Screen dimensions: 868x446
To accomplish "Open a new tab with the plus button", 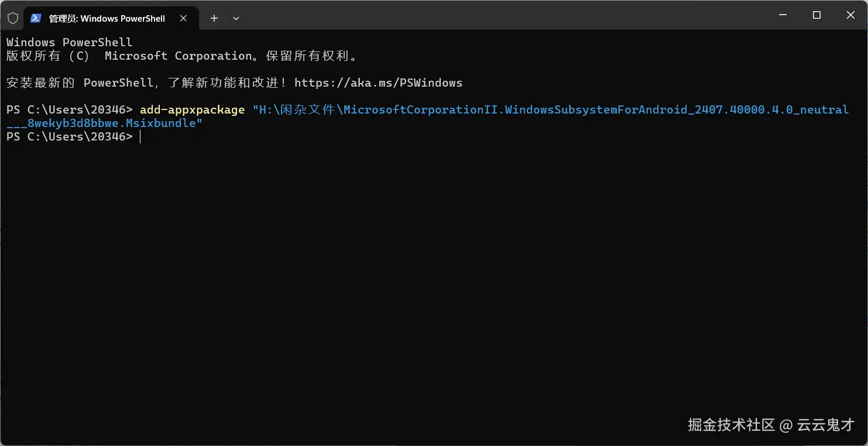I will (214, 18).
